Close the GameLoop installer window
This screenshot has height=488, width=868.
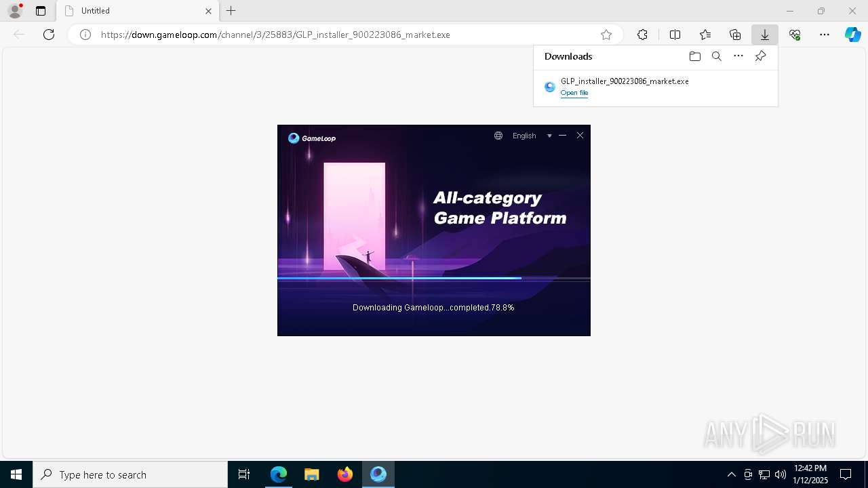click(580, 136)
